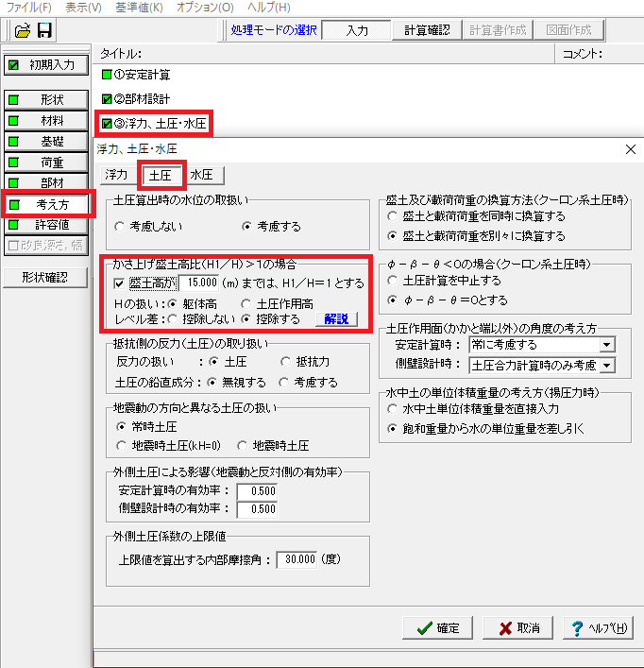
Task: Toggle the 盛土高が checkbox
Action: pos(120,283)
